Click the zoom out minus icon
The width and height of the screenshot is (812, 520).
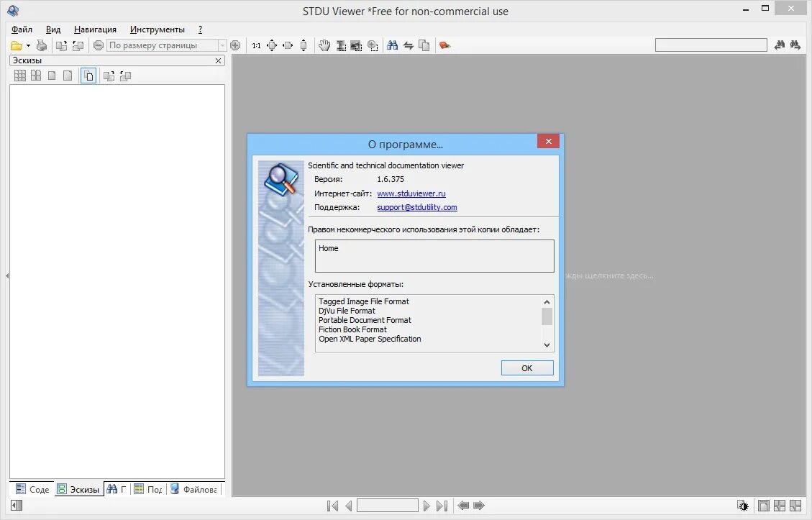tap(99, 45)
